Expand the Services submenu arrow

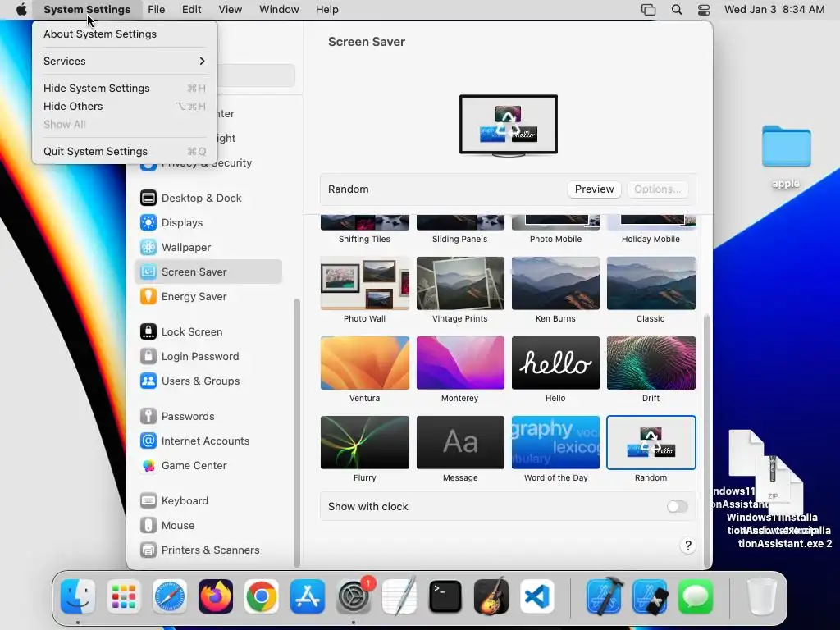tap(202, 61)
